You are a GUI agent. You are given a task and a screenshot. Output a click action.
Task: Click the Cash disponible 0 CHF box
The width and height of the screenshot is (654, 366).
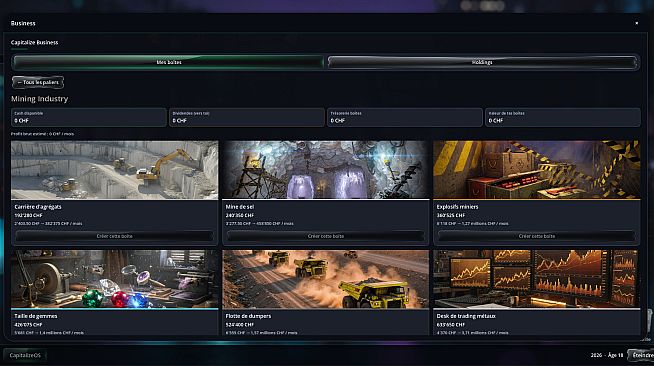[89, 117]
